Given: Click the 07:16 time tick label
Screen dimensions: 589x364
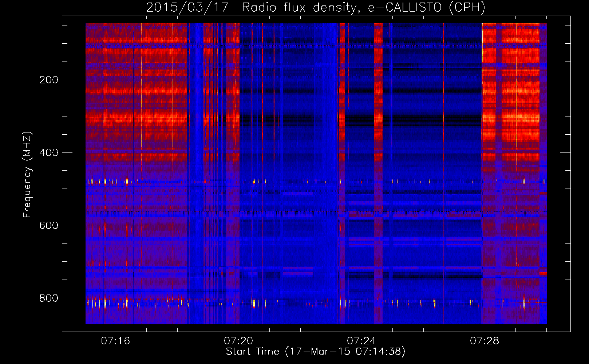Looking at the screenshot, I should point(115,341).
